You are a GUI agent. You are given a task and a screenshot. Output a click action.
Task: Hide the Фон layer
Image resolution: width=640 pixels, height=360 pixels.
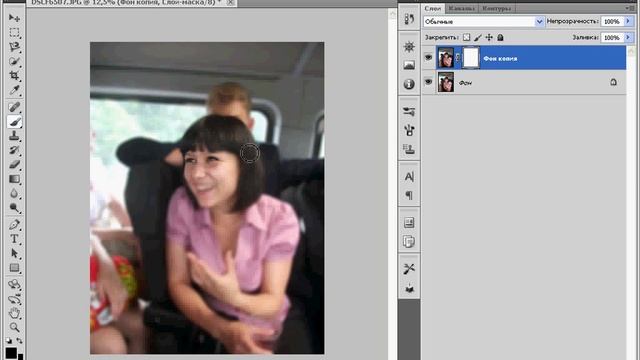[428, 82]
